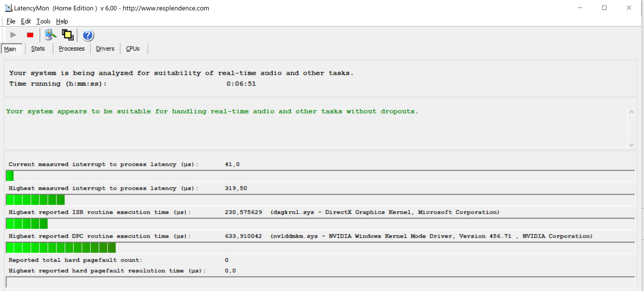This screenshot has width=644, height=291.
Task: Click the pagefault resolution time value 0,0
Action: coord(230,271)
